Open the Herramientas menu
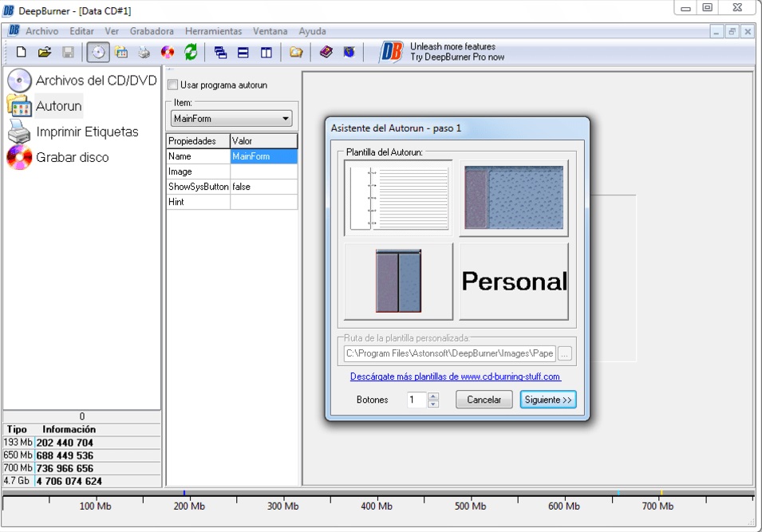 (x=213, y=31)
